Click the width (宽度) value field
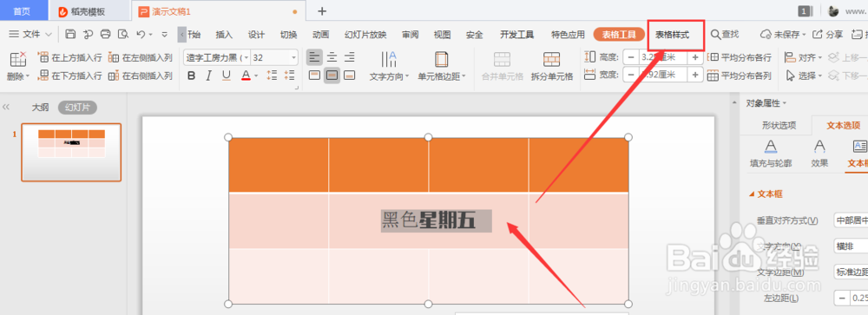 pos(662,75)
